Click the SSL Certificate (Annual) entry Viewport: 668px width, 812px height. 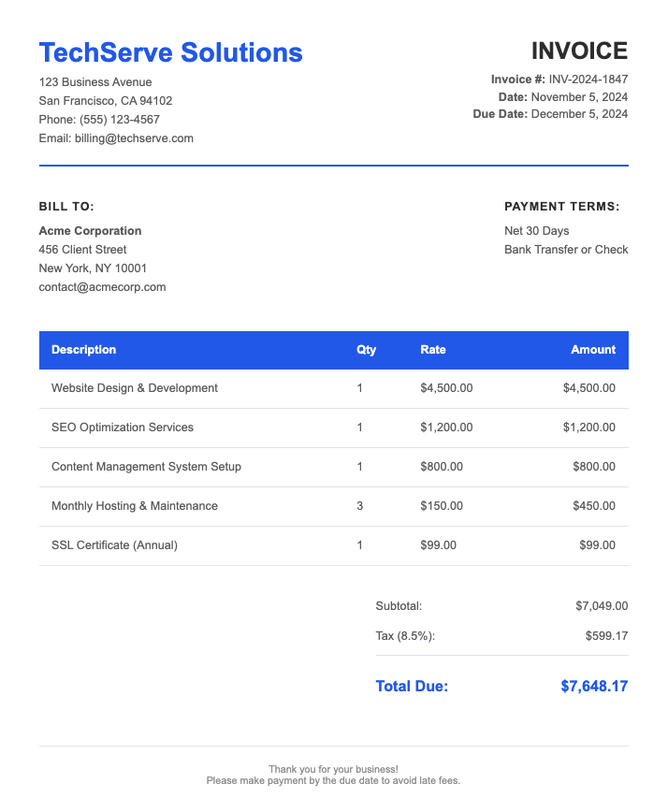(x=114, y=545)
